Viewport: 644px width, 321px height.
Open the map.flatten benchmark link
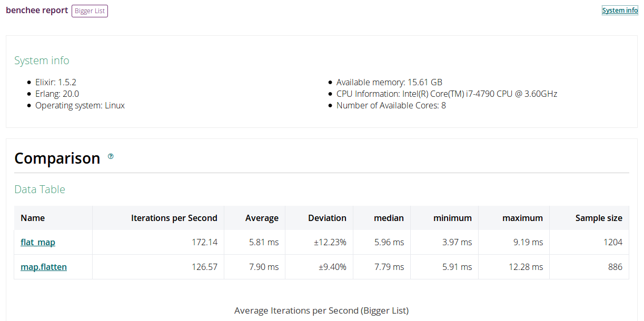coord(44,267)
